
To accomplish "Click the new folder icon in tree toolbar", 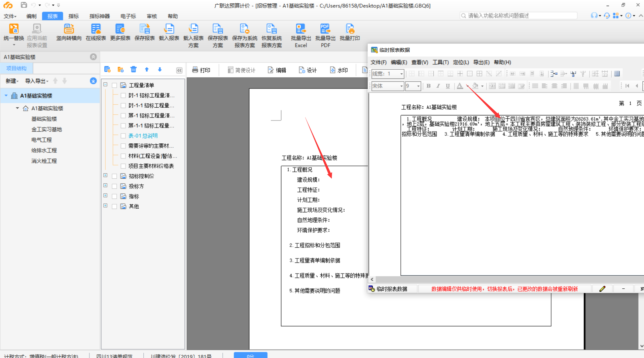I will coord(120,70).
